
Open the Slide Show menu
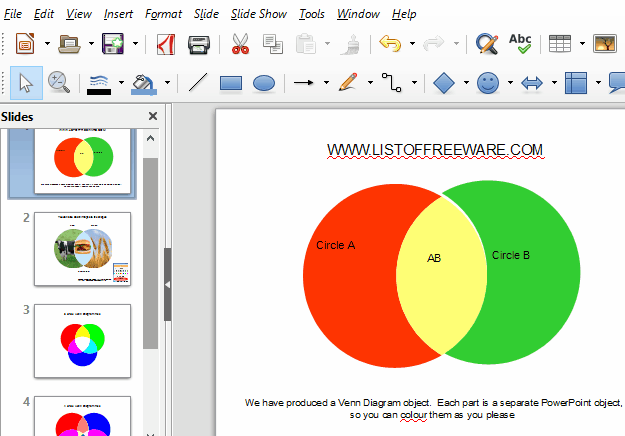click(259, 14)
